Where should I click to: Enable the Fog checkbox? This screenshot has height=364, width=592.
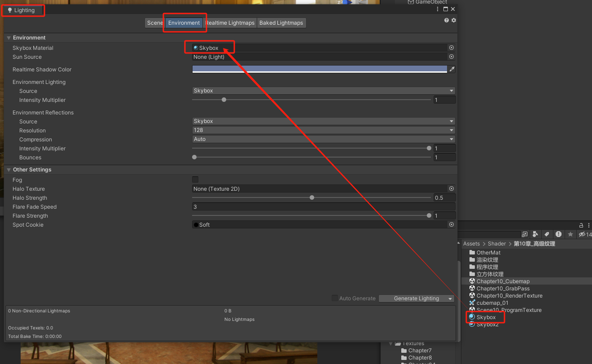[x=195, y=179]
